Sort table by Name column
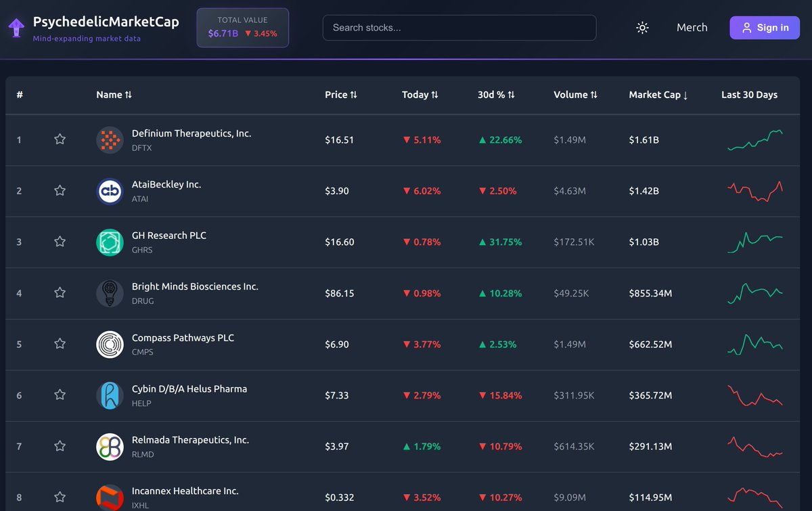 [114, 95]
